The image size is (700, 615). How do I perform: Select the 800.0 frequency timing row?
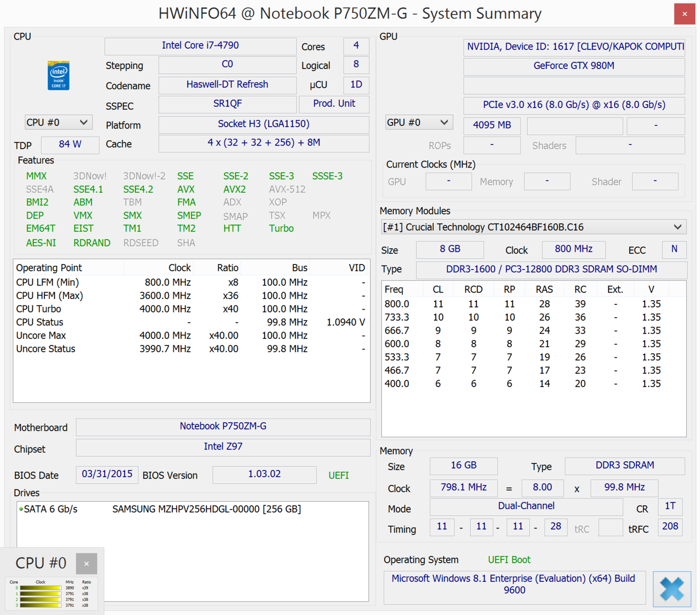pyautogui.click(x=533, y=304)
